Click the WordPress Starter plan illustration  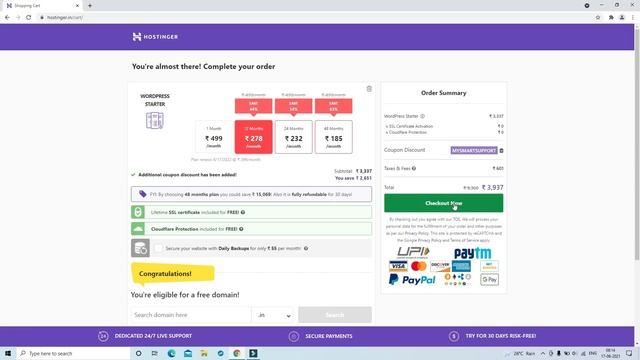click(x=155, y=121)
